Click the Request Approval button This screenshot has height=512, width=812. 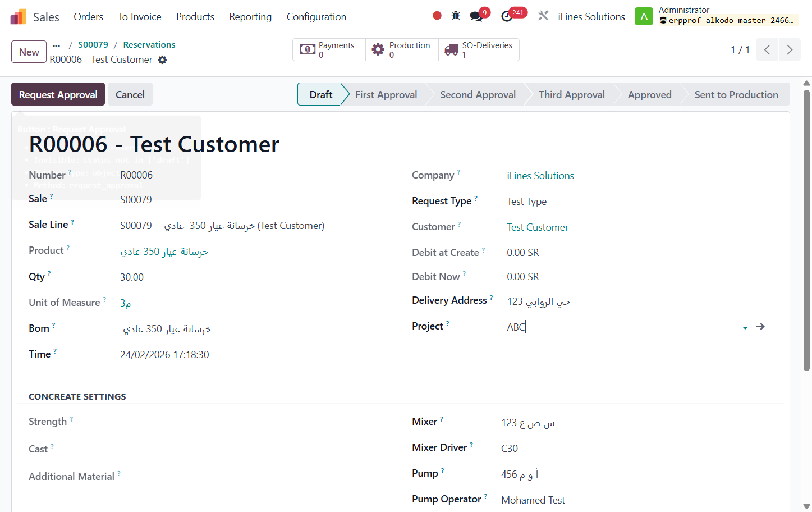pyautogui.click(x=58, y=94)
